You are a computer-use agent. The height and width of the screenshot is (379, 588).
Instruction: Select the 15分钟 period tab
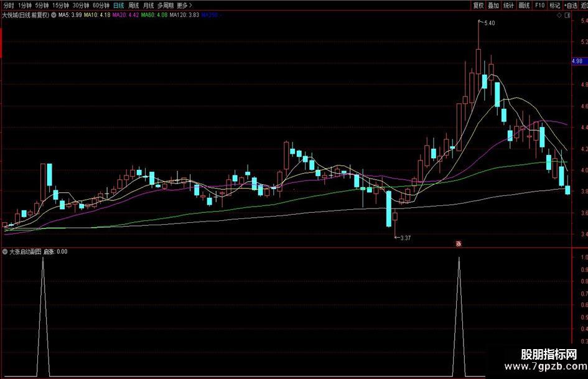point(60,5)
